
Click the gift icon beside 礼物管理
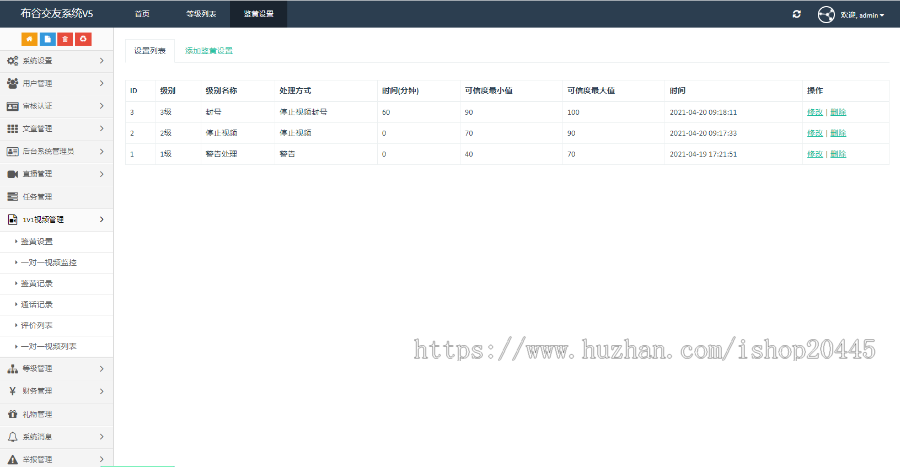12,414
